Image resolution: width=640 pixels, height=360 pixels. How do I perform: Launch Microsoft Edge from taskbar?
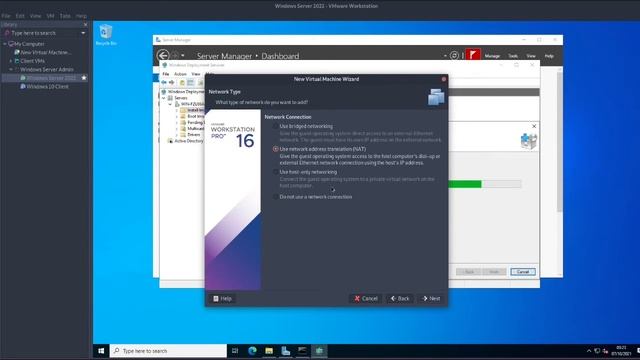[252, 351]
